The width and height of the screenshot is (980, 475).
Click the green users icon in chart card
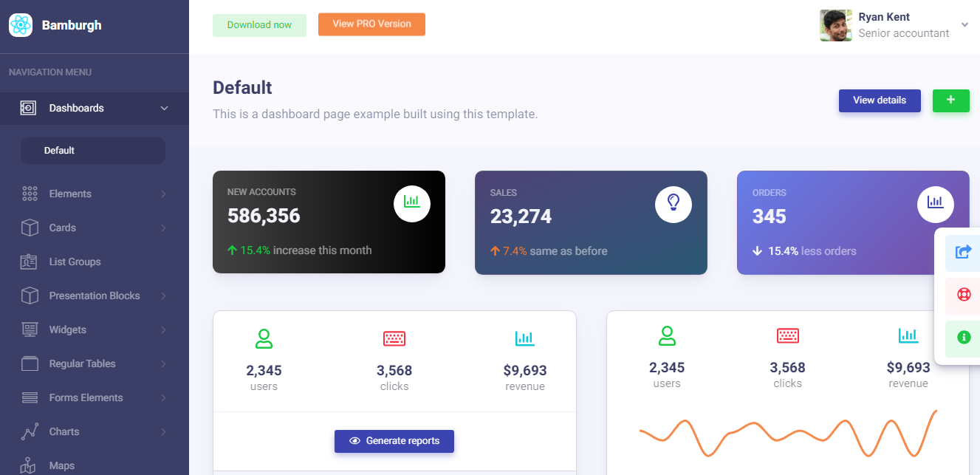(667, 336)
